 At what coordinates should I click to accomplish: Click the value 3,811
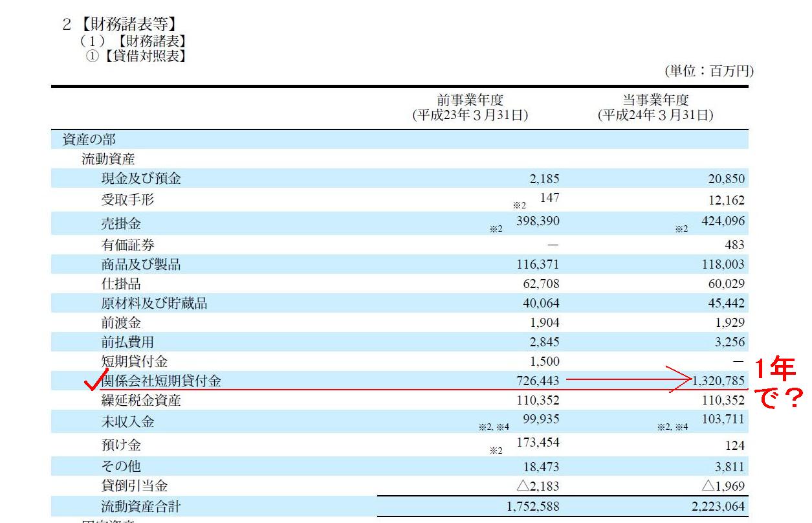(729, 466)
